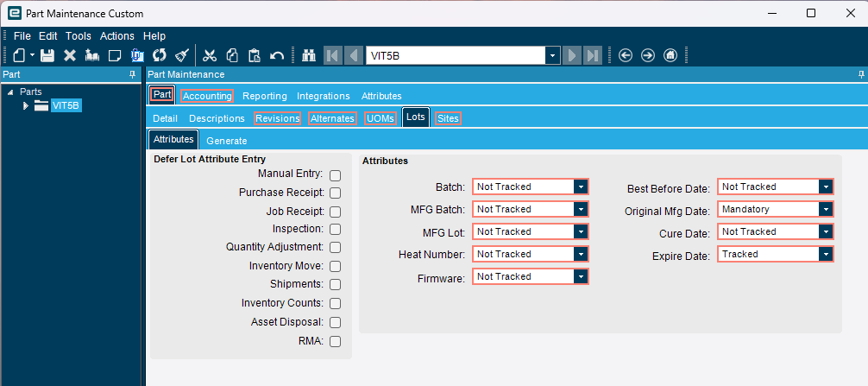
Task: Click the VIT5B folder icon in the tree
Action: [x=41, y=105]
